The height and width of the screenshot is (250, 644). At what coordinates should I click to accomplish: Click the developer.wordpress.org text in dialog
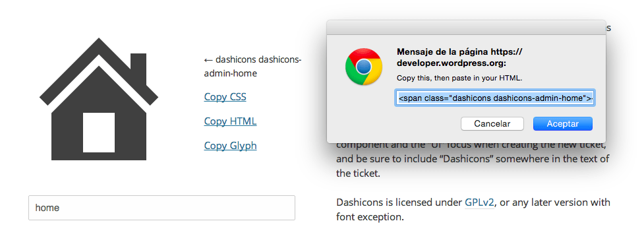452,63
